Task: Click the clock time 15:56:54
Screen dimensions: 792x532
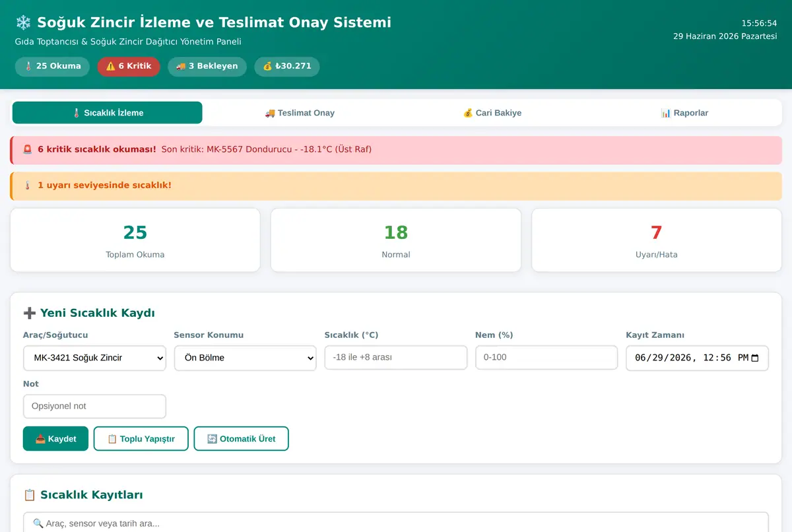Action: click(759, 23)
